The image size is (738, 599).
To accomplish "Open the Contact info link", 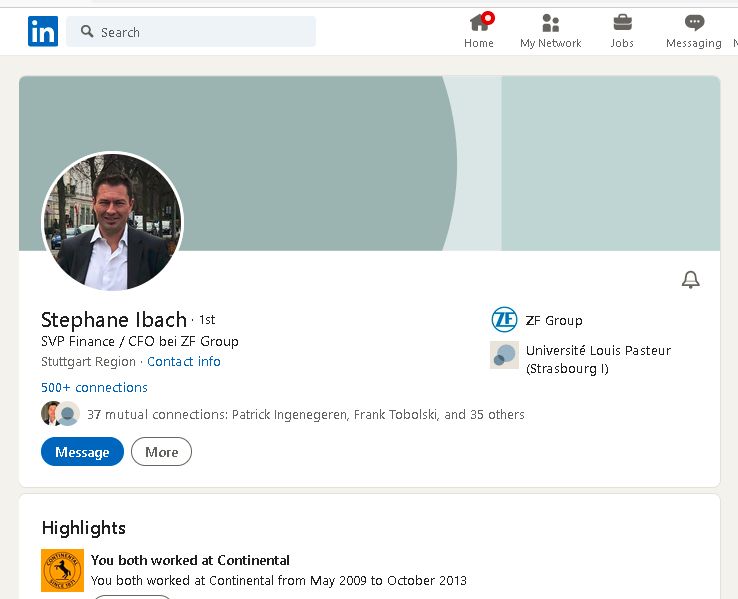I will (184, 362).
